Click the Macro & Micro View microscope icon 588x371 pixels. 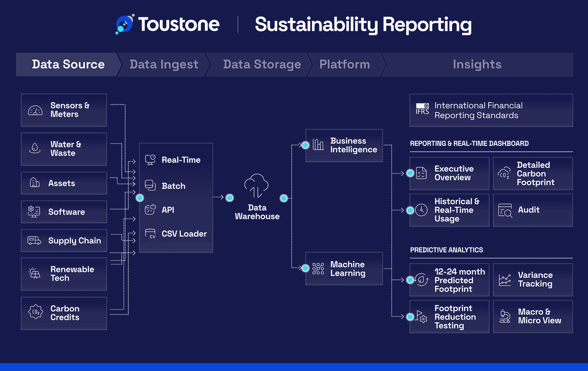[x=504, y=316]
